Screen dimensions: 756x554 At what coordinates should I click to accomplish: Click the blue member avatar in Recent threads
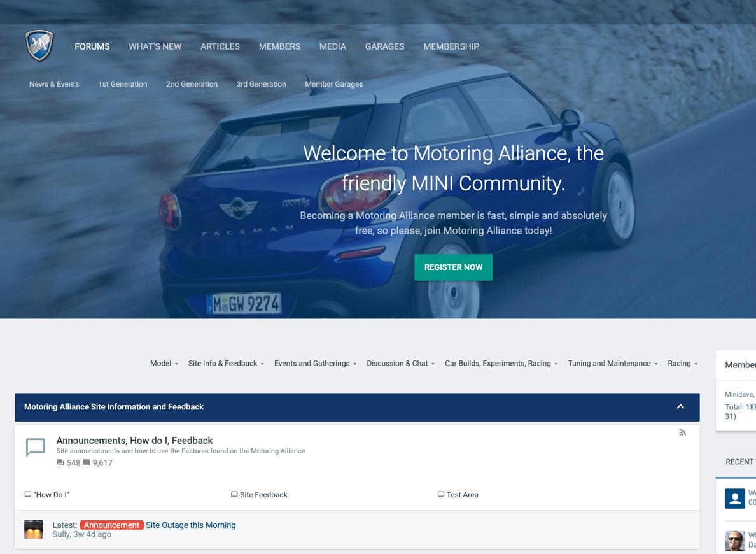click(736, 498)
